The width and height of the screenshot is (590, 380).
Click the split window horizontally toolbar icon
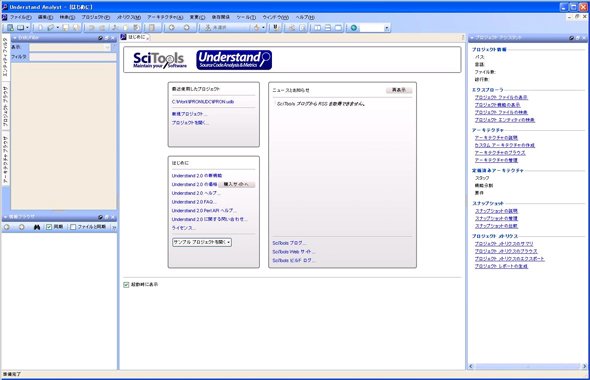click(328, 28)
